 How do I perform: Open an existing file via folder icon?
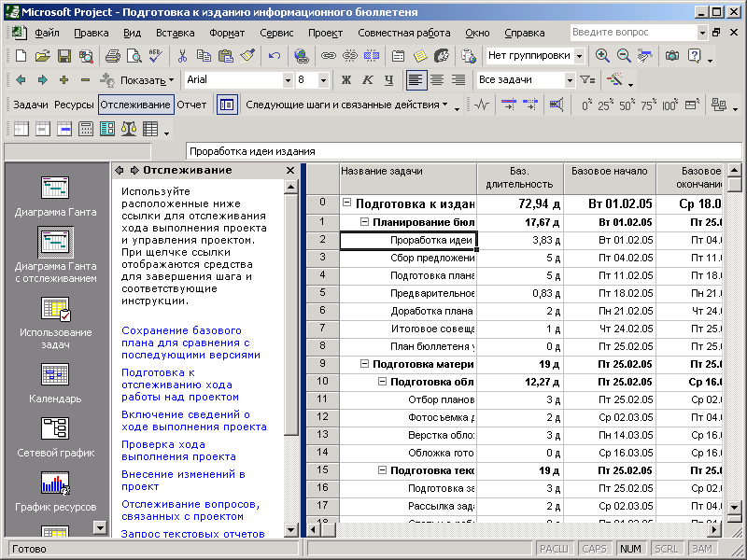(42, 56)
